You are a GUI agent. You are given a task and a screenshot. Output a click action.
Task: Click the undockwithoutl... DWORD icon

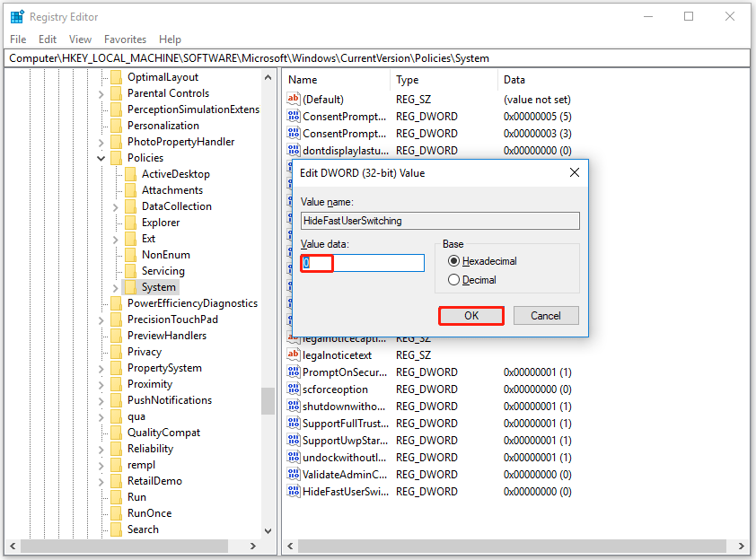293,458
